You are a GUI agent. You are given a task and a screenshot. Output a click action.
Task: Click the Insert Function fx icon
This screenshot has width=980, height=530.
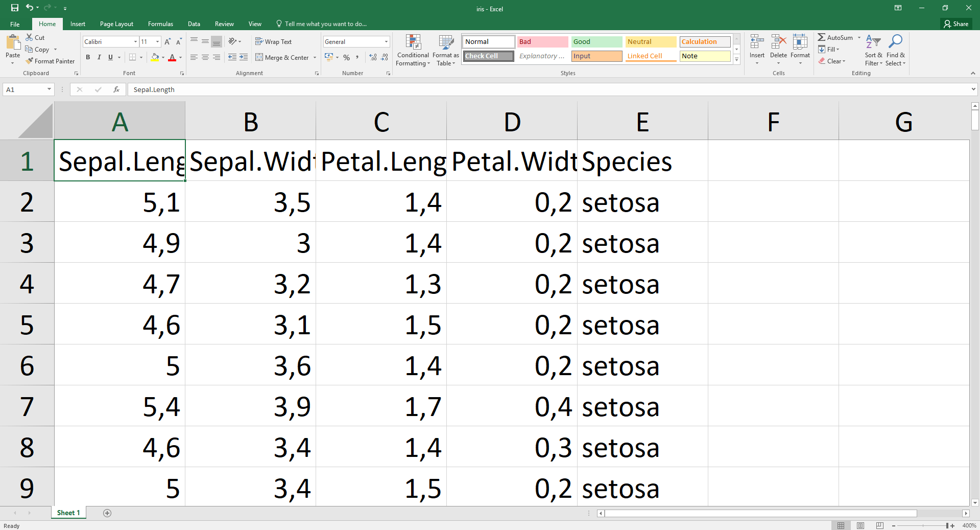tap(116, 89)
